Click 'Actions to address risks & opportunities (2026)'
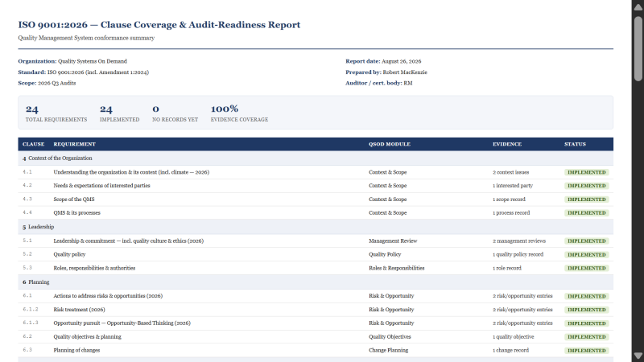The image size is (644, 362). coord(108,296)
